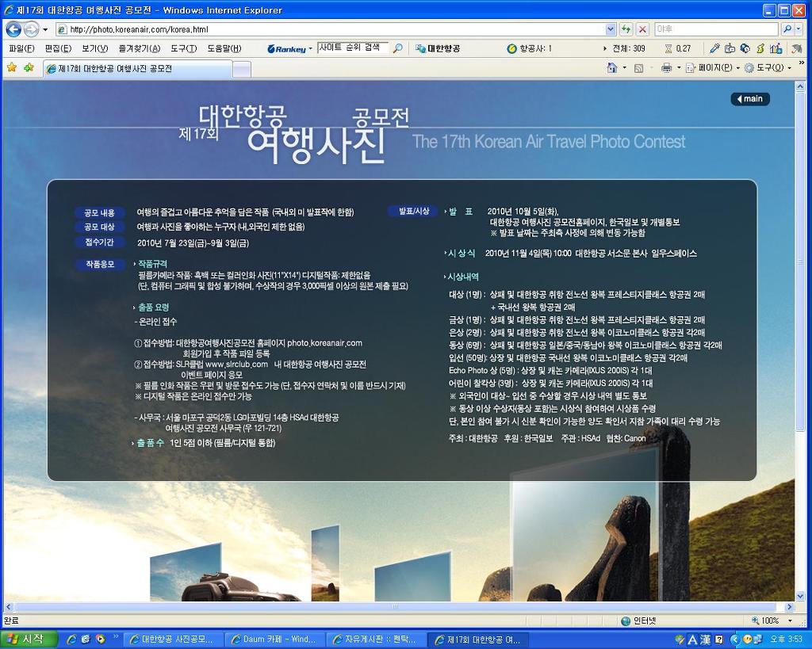
Task: Click the Add to Favorites icon
Action: [x=29, y=68]
